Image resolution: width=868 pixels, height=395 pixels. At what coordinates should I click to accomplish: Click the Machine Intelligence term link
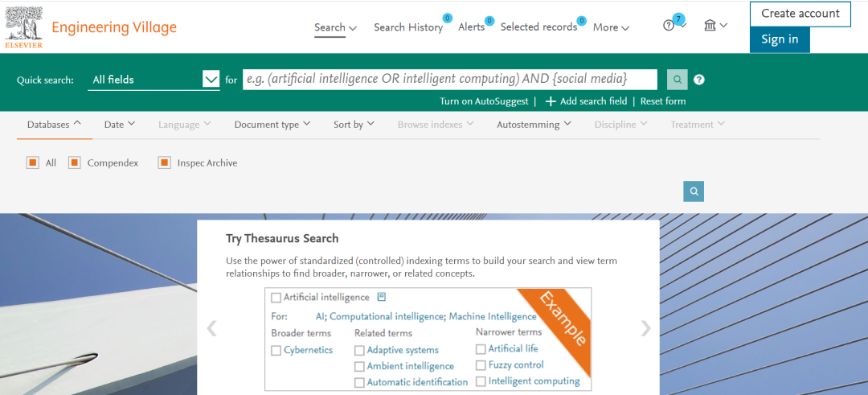click(x=493, y=317)
